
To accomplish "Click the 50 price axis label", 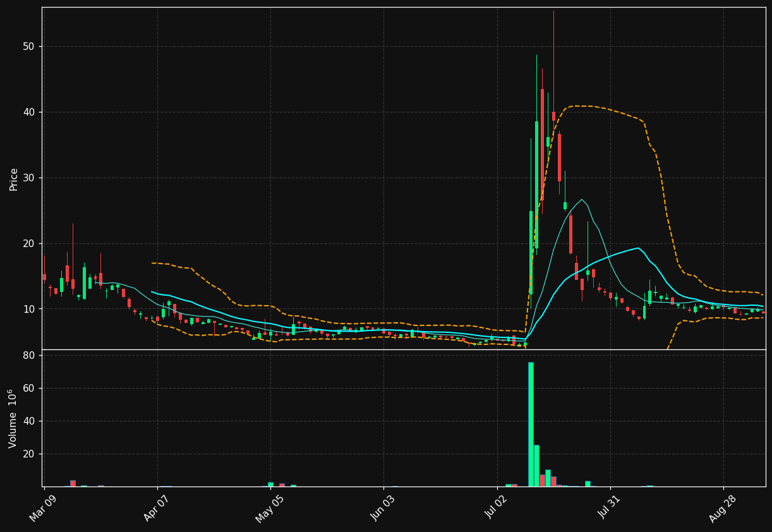I will click(29, 47).
